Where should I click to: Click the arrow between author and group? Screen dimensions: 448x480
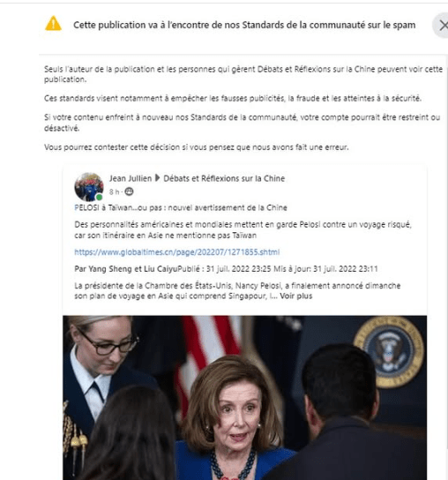click(x=157, y=178)
